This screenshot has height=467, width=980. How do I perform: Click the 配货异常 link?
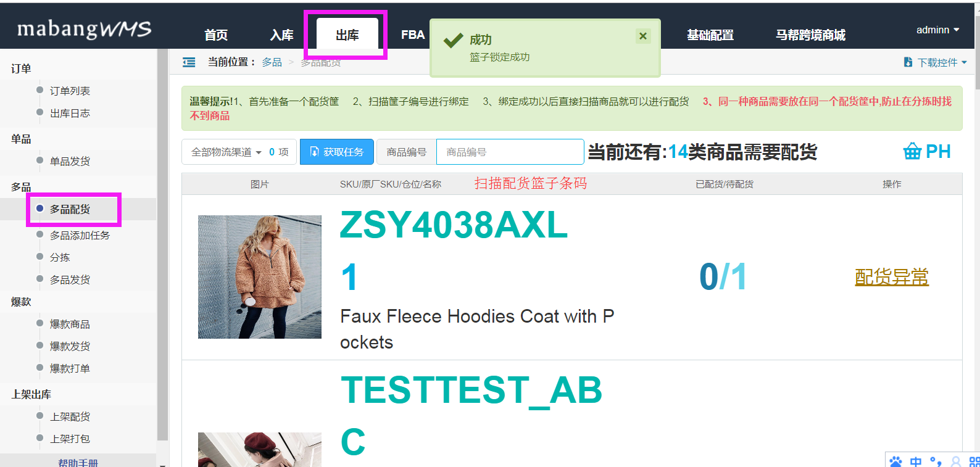[892, 277]
